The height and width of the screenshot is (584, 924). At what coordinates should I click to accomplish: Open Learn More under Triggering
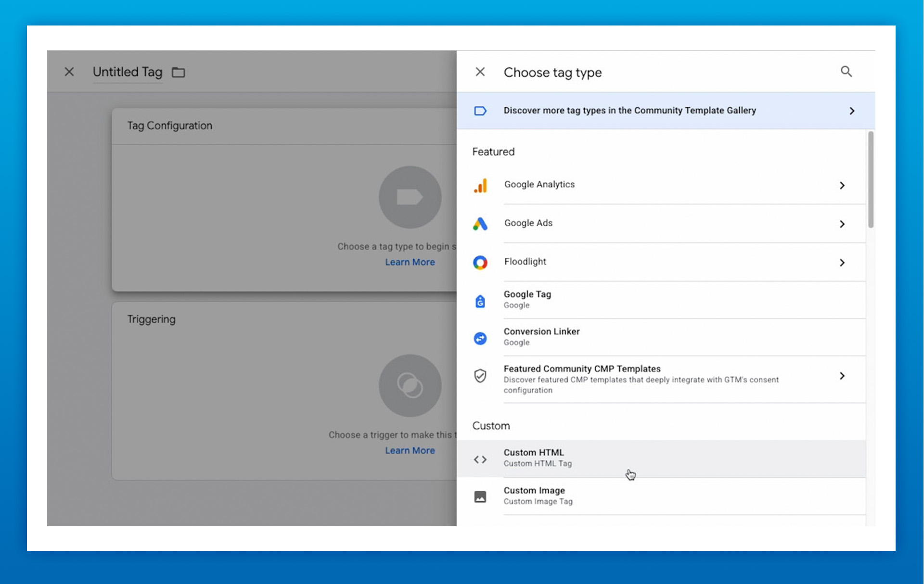tap(410, 451)
